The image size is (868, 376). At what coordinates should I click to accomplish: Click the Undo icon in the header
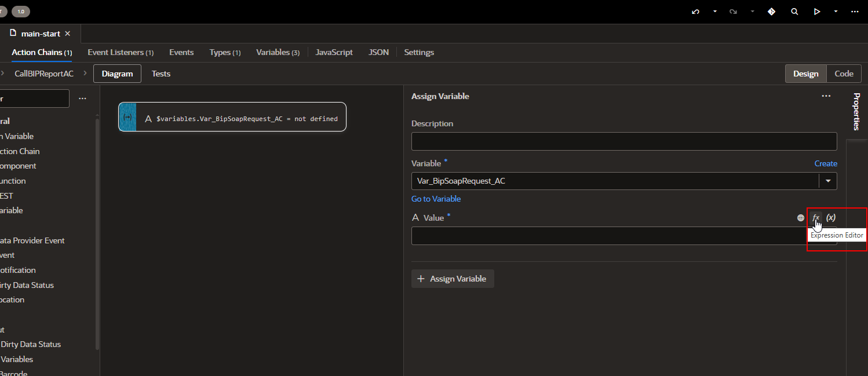tap(695, 12)
